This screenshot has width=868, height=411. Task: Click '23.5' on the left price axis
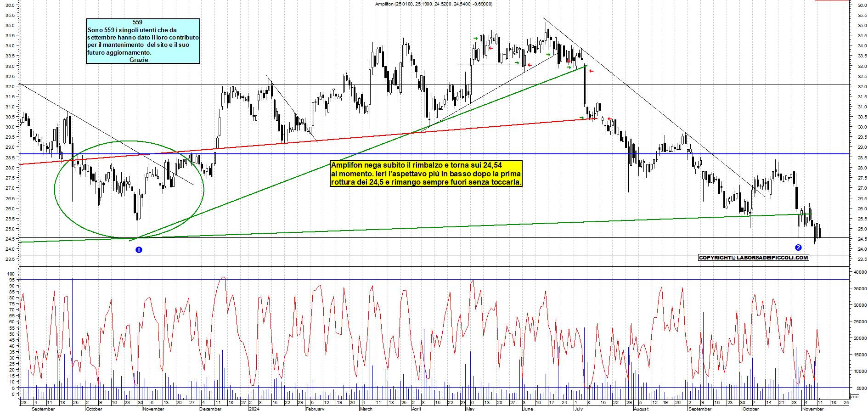click(x=11, y=259)
